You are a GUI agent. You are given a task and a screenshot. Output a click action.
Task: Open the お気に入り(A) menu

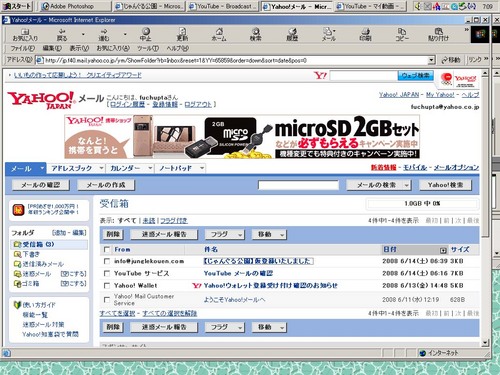click(x=113, y=49)
